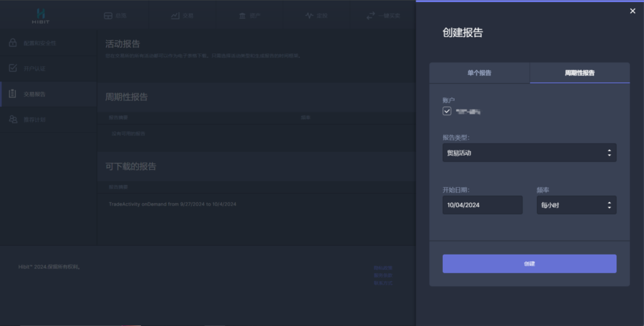Click the first footer link 隐私政策
Screen dimensions: 644x326
[x=382, y=268]
